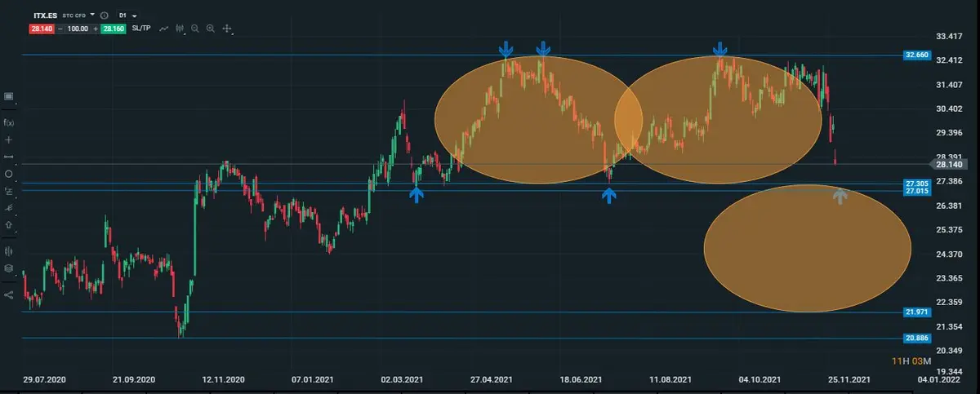Zoom out the chart with magnifier

point(195,29)
